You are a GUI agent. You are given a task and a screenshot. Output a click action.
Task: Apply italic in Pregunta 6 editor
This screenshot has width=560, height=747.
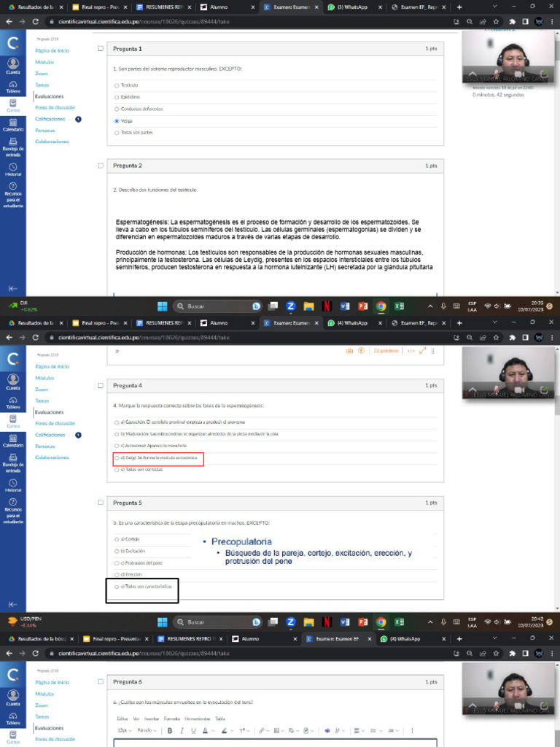pyautogui.click(x=182, y=730)
